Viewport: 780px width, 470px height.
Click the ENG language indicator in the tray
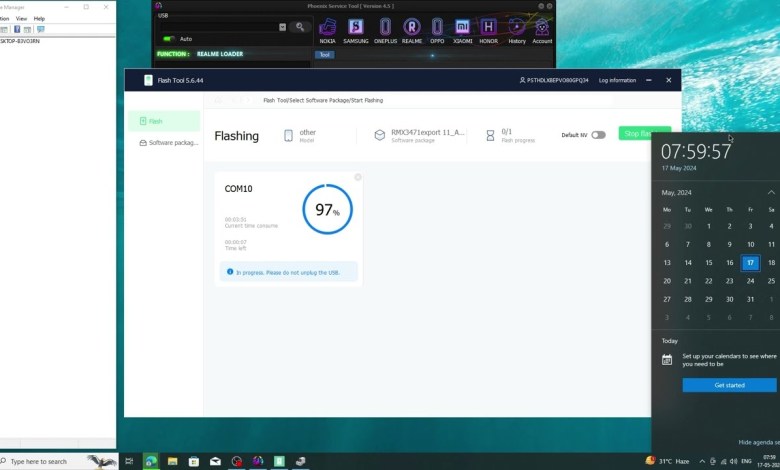[746, 462]
